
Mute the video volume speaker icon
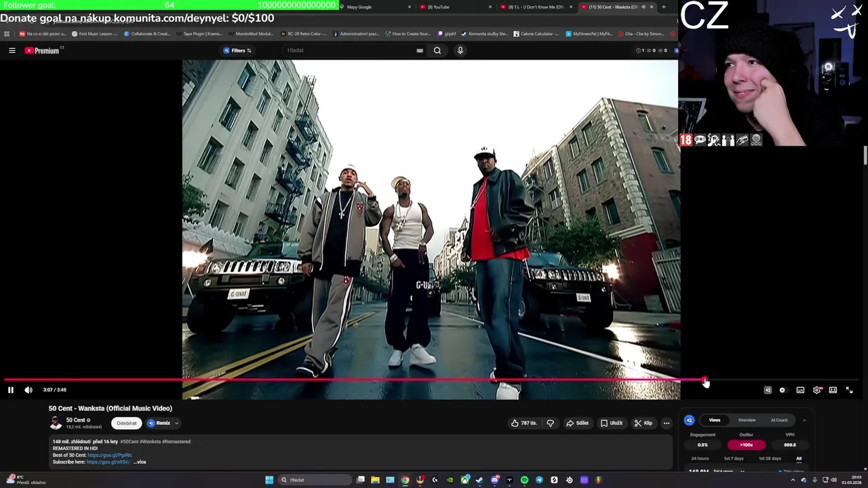click(28, 390)
